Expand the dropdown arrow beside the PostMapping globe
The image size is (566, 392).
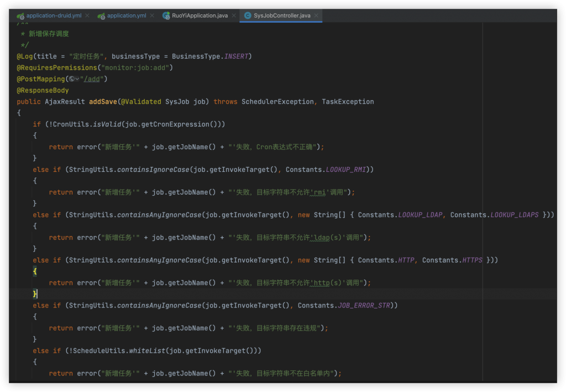tap(77, 79)
